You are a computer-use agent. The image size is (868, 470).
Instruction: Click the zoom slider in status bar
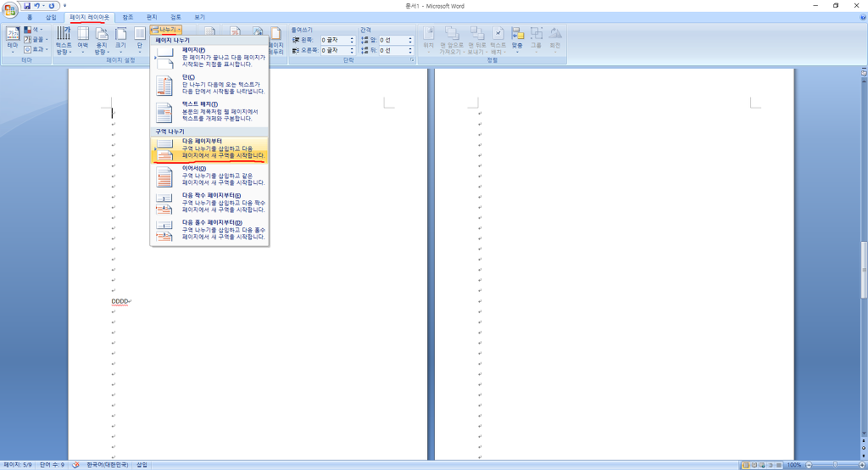[835, 465]
